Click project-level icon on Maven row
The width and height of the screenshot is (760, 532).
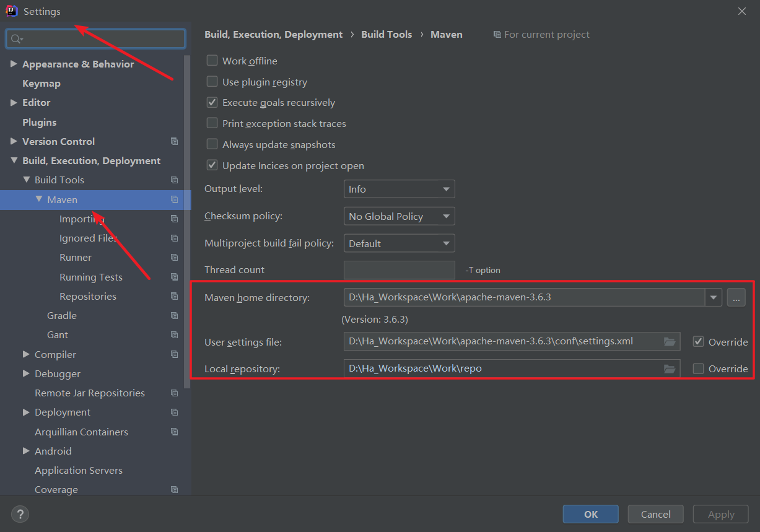(x=174, y=199)
